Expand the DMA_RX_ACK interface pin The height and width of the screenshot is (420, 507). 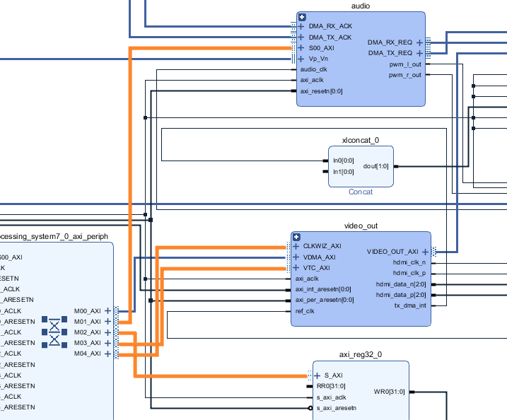[302, 26]
